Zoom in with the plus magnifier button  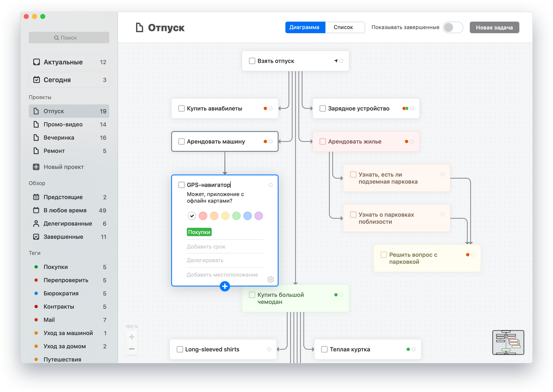(132, 337)
